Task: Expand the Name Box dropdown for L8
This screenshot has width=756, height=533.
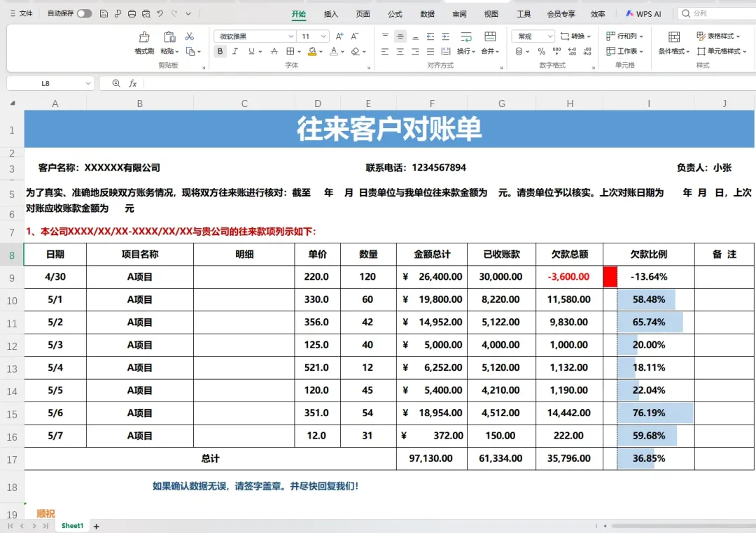Action: point(87,83)
